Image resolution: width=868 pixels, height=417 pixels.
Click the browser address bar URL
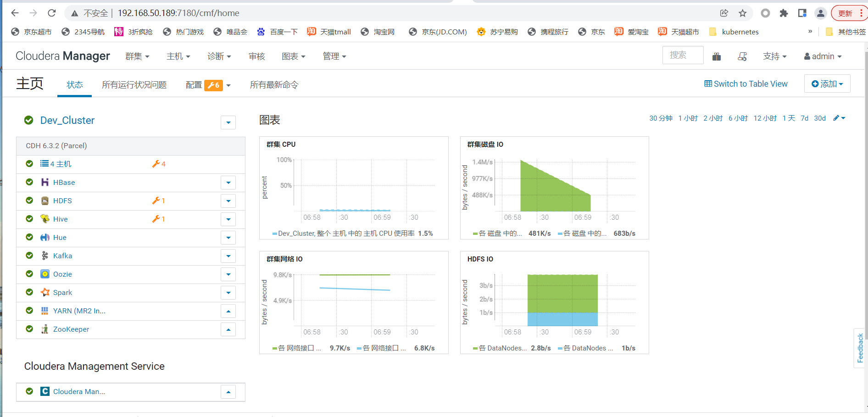[x=178, y=13]
